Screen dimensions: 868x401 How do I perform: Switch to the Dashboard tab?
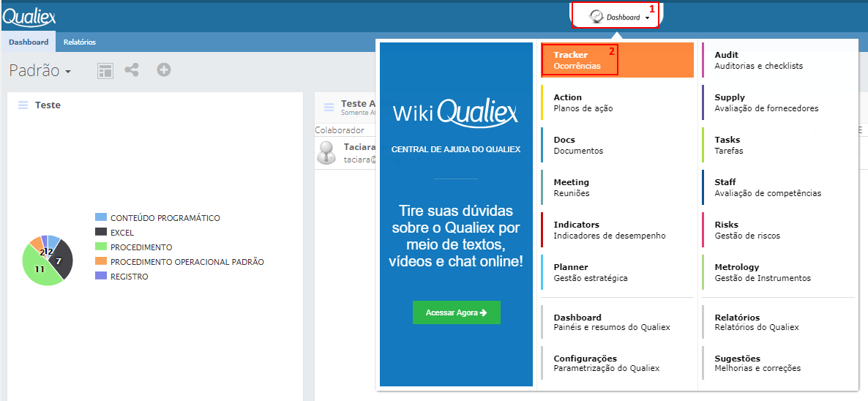point(29,42)
